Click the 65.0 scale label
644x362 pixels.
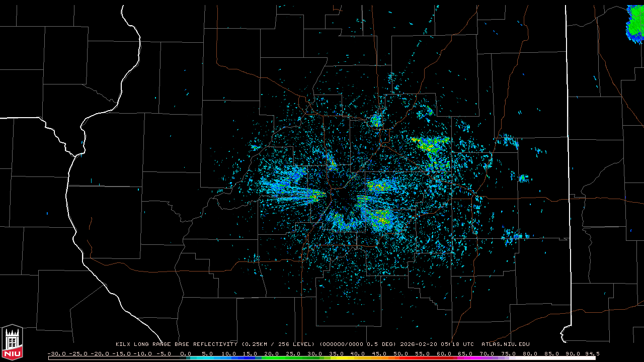pos(466,354)
